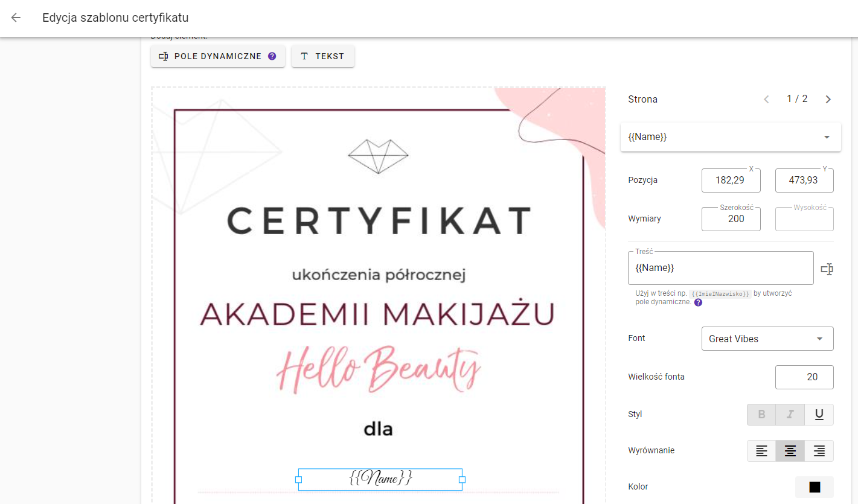This screenshot has height=504, width=858.
Task: Select the {{Name}} element on certificate
Action: (x=380, y=479)
